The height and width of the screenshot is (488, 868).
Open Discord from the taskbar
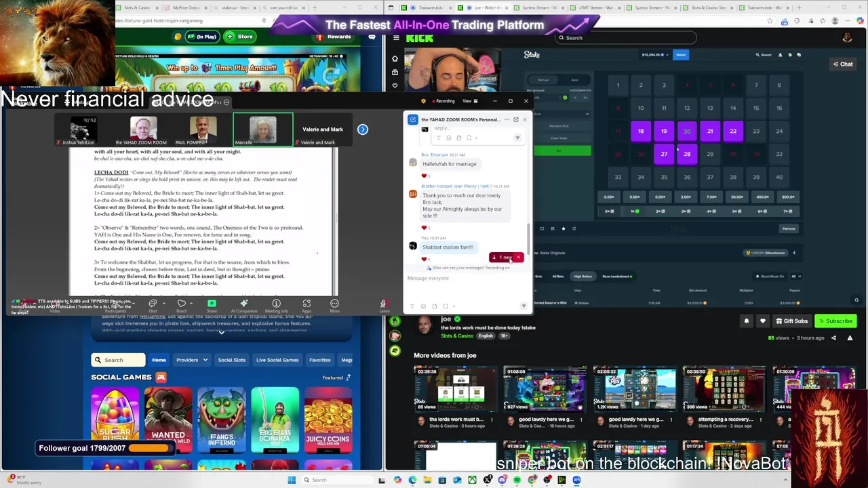pos(502,480)
